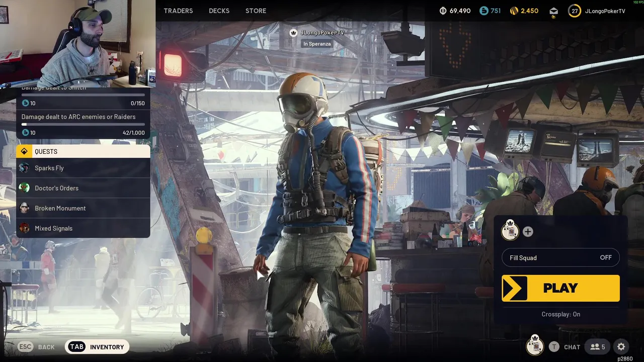Open the friends list showing 5
The height and width of the screenshot is (362, 644).
(598, 347)
